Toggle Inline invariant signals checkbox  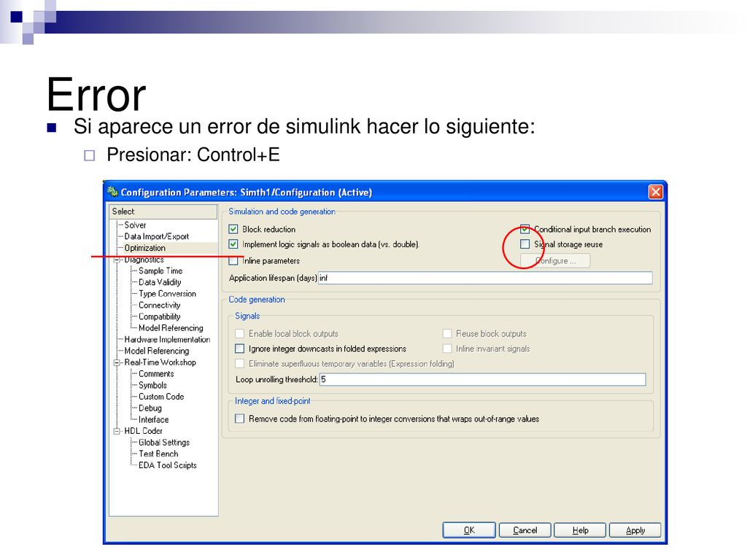(447, 349)
